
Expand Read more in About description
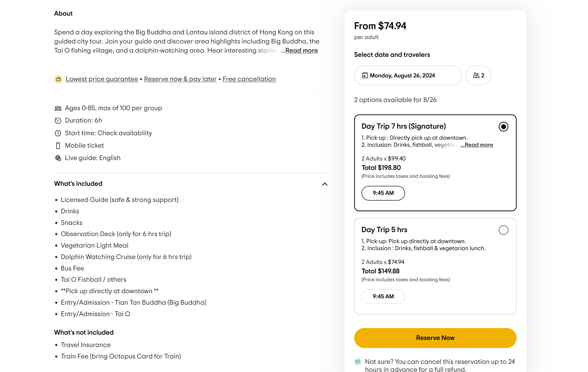pyautogui.click(x=301, y=51)
